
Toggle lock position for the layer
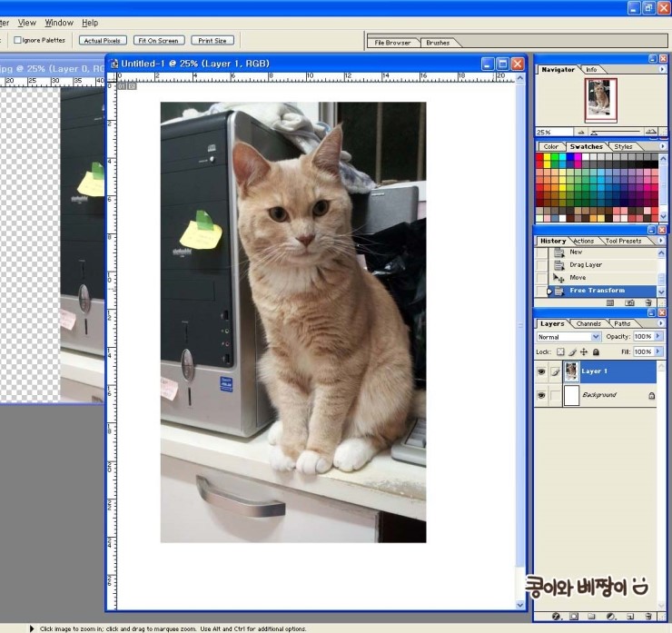[x=584, y=351]
